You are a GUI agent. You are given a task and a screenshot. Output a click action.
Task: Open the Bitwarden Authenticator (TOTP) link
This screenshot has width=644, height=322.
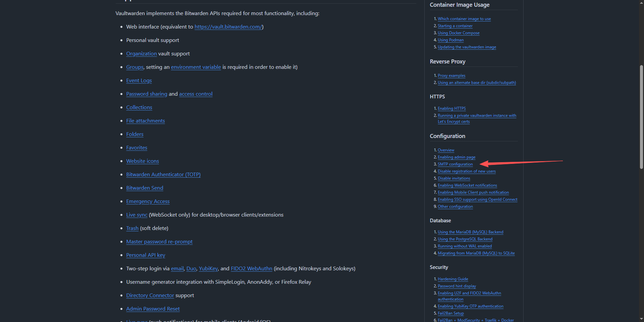pos(163,175)
